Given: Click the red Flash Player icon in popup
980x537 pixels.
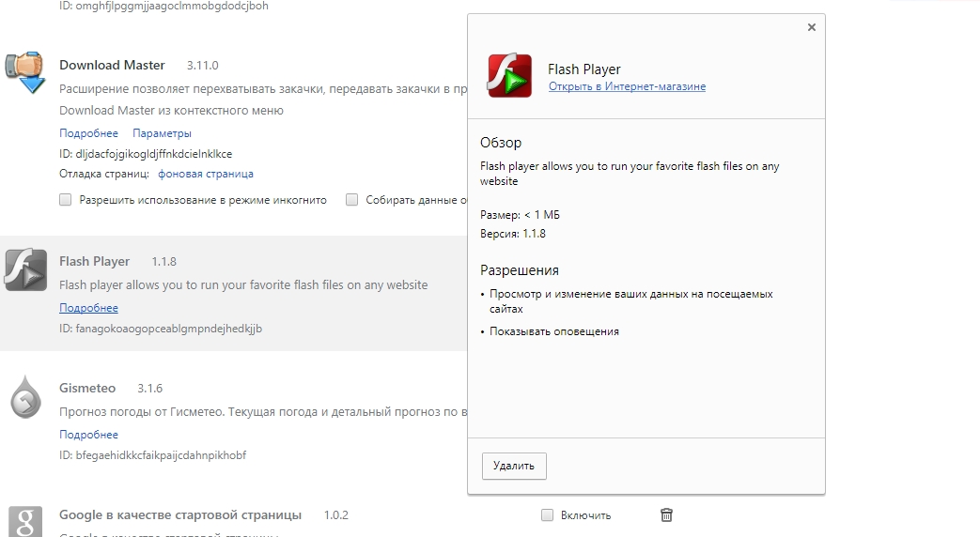Looking at the screenshot, I should pyautogui.click(x=509, y=76).
